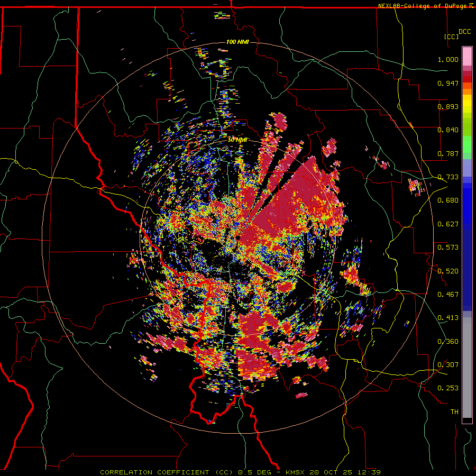Click the 20 OCT 25 date in the caption
This screenshot has width=476, height=476.
(332, 472)
